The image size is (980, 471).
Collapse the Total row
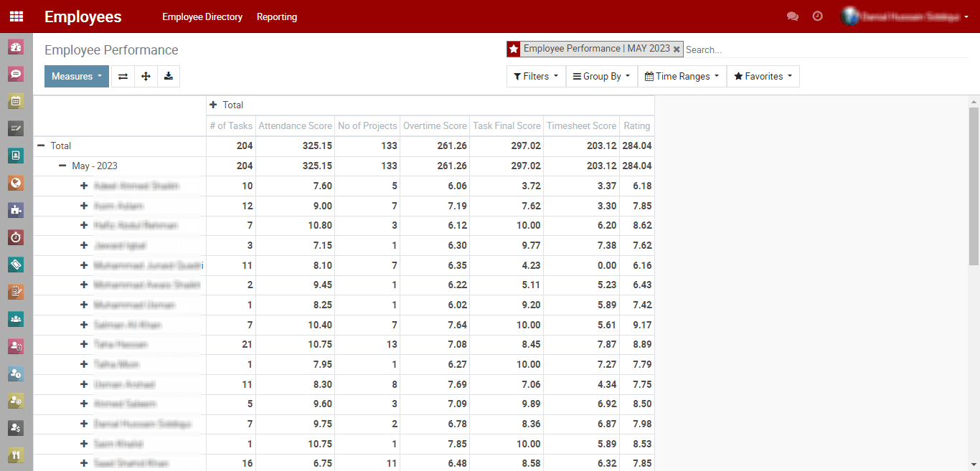(41, 146)
